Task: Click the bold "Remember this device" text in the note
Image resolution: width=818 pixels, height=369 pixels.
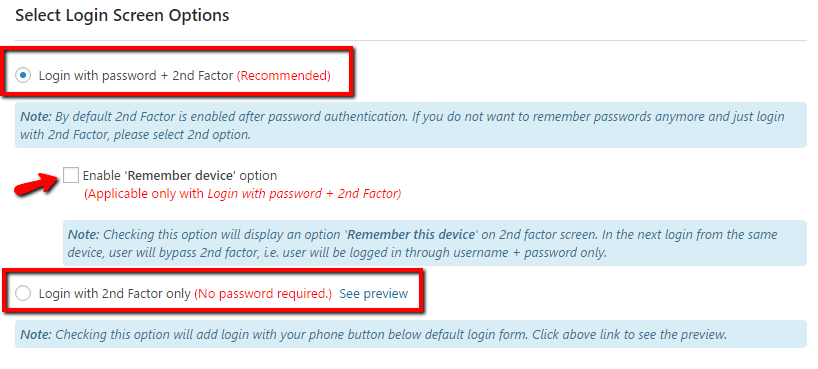Action: 411,234
